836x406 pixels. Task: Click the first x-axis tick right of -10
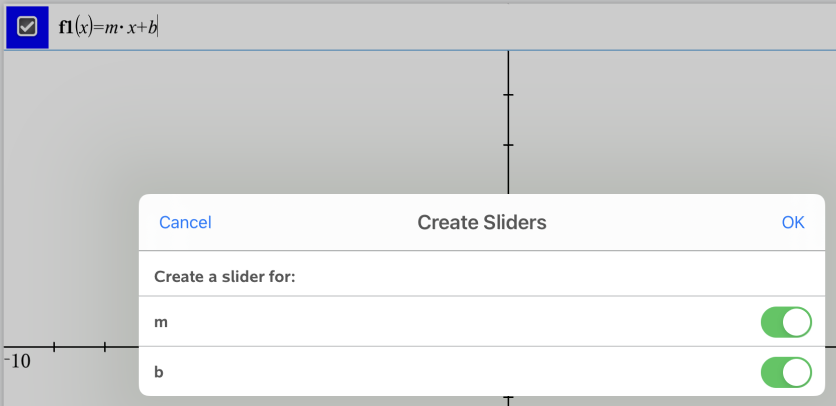click(x=54, y=347)
